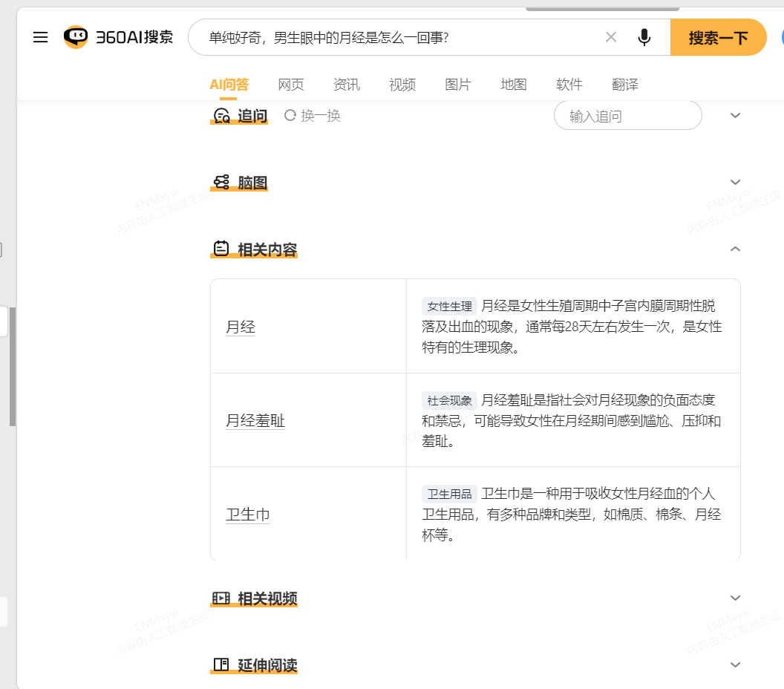Viewport: 784px width, 689px height.
Task: Click the 脑图 mind map icon
Action: (x=221, y=183)
